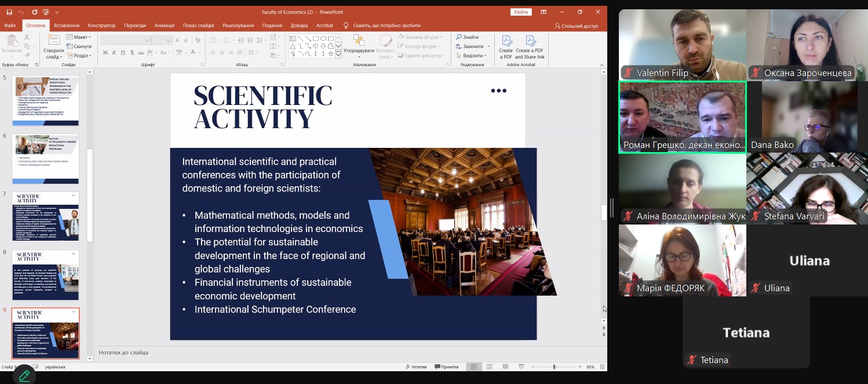Open the Упорядкувати arrange dropdown
Image resolution: width=868 pixels, height=384 pixels.
coord(359,46)
